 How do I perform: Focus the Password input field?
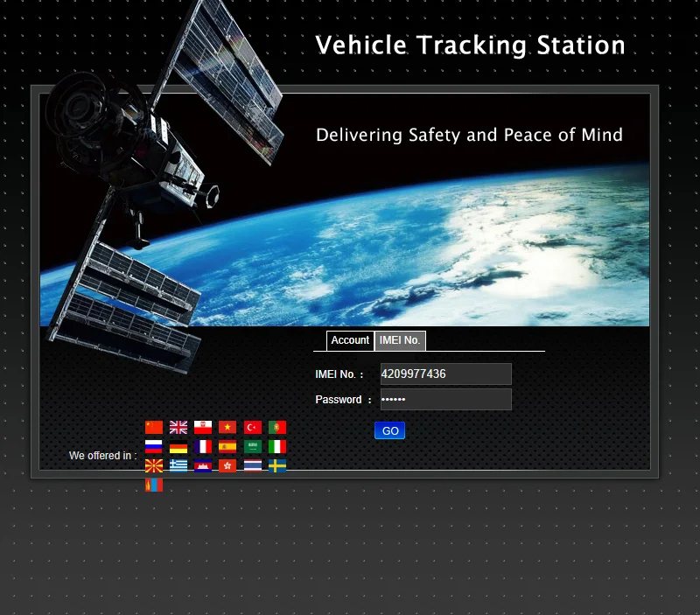[x=446, y=400]
